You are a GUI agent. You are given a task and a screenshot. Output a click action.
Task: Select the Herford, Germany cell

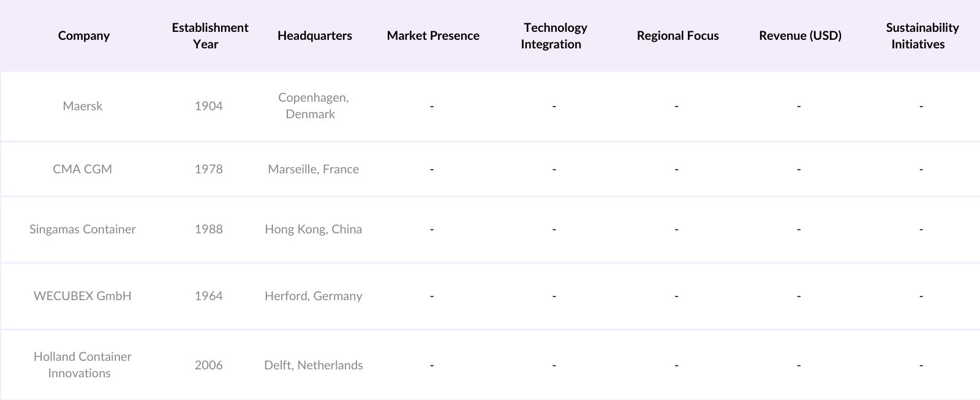click(x=313, y=296)
